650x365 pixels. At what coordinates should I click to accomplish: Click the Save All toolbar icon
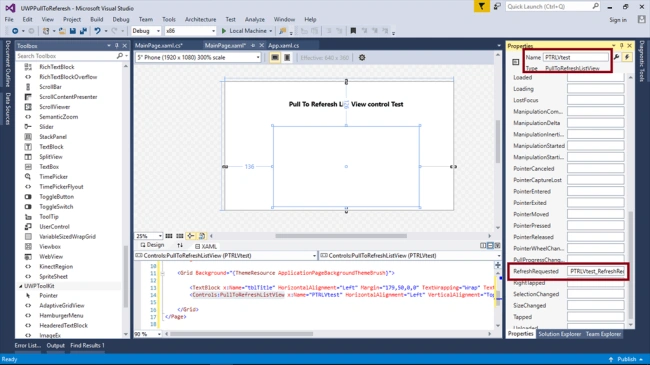[x=83, y=31]
